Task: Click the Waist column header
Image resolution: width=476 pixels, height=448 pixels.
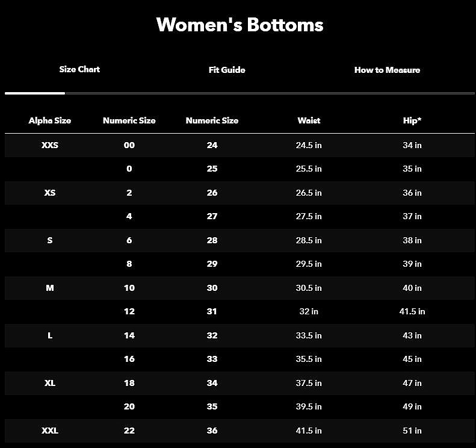Action: tap(309, 120)
